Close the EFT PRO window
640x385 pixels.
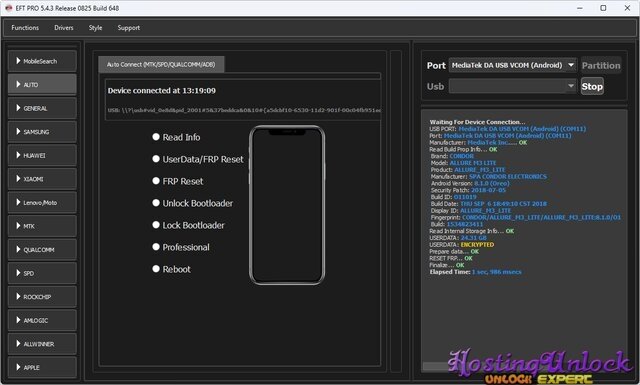[627, 8]
